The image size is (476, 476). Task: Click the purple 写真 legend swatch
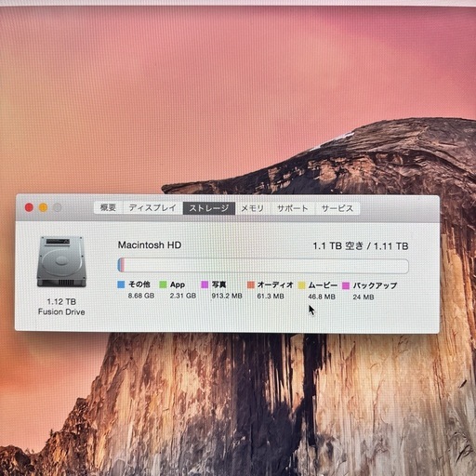[205, 284]
